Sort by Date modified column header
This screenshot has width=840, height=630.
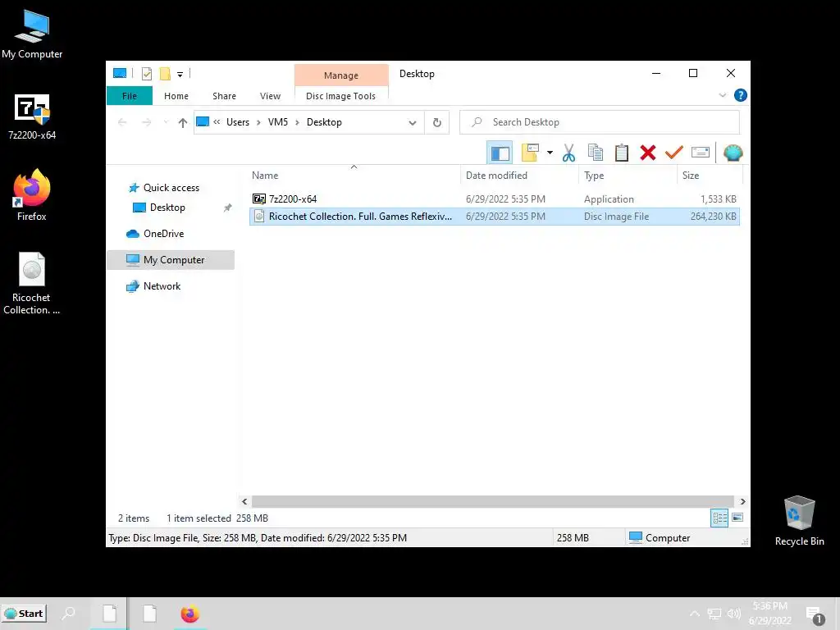[x=518, y=176]
